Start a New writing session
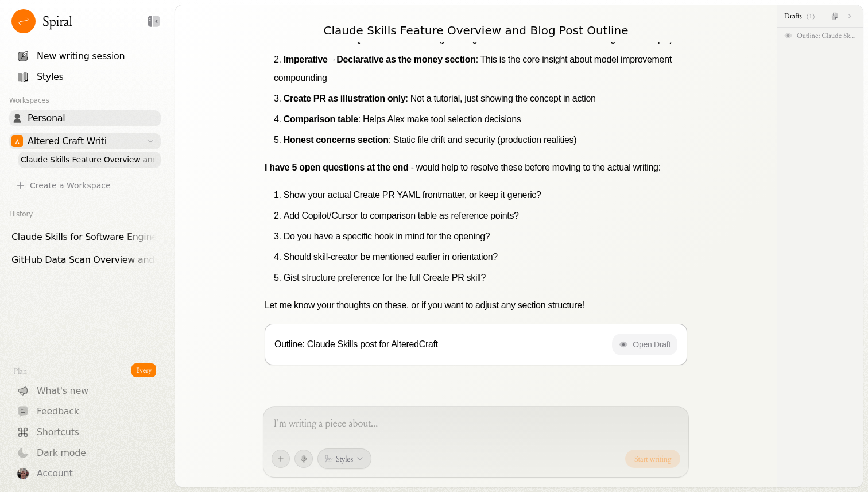 pyautogui.click(x=80, y=56)
